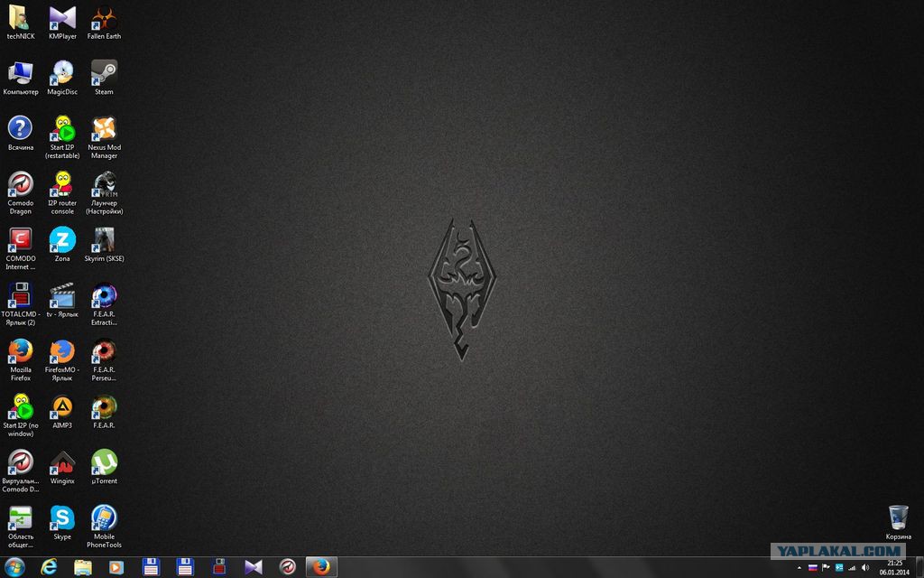Screen dimensions: 924x578
Task: Launch MagicDisc shortcut
Action: (62, 78)
